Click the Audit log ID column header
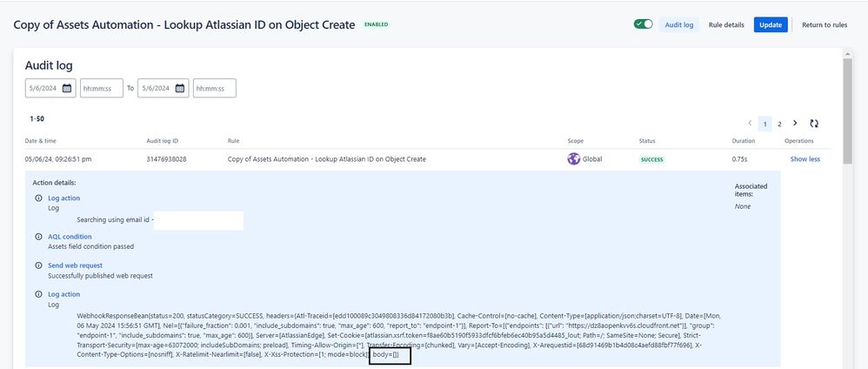The height and width of the screenshot is (369, 868). pyautogui.click(x=160, y=141)
